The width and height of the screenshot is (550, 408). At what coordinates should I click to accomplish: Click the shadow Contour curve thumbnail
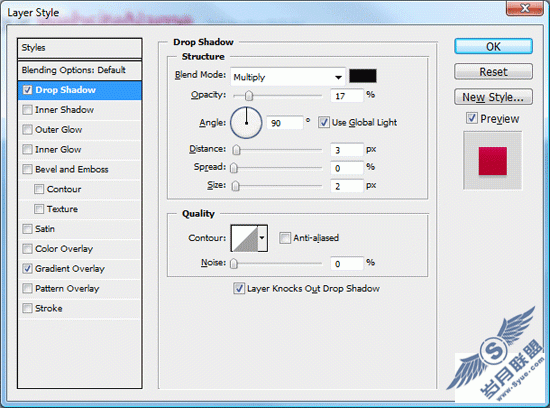coord(245,238)
